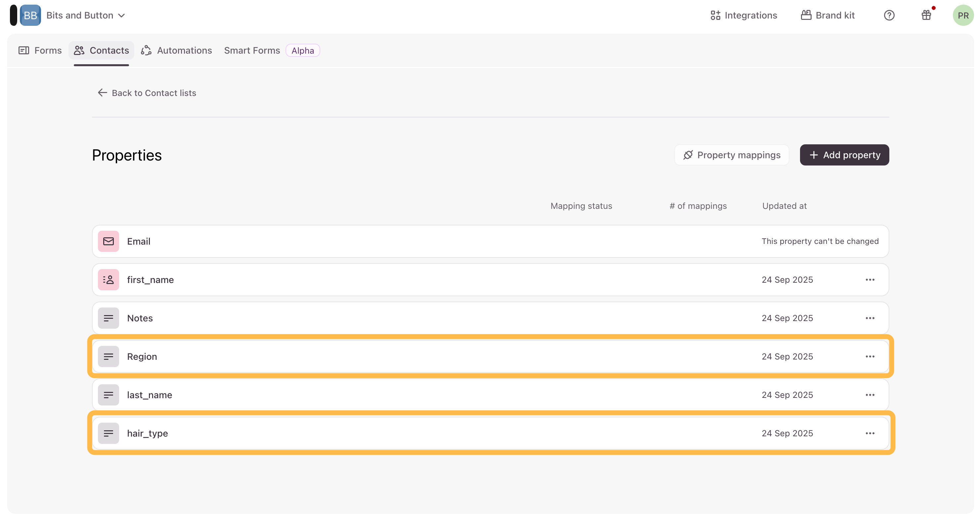Viewport: 980px width, 521px height.
Task: Click the Notes text property icon
Action: (109, 318)
